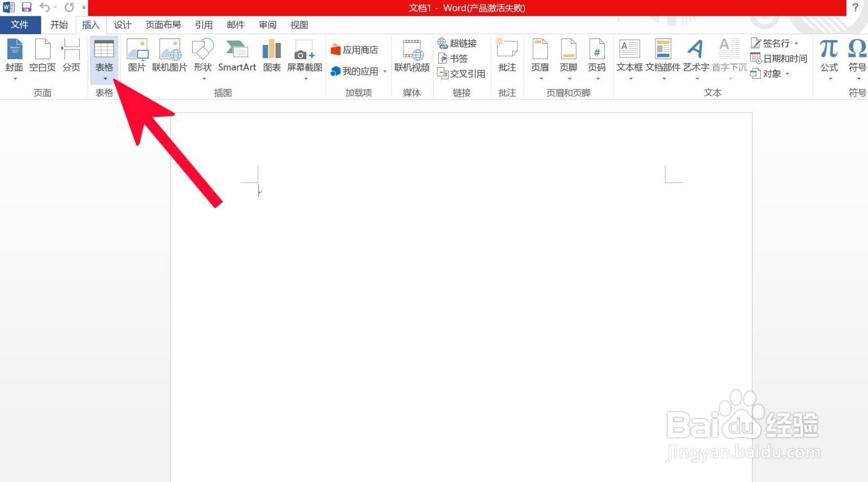868x482 pixels.
Task: Insert a Hyperlink (超链接)
Action: click(x=457, y=43)
